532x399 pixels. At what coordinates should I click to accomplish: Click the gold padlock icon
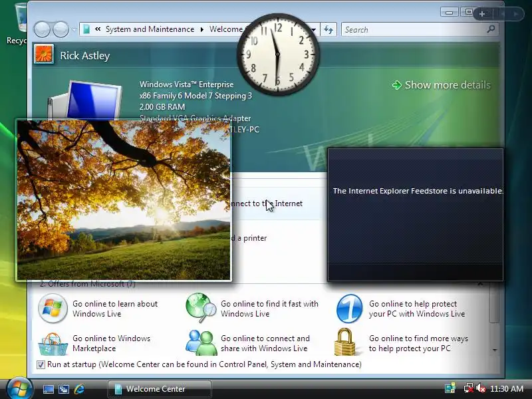[x=344, y=342]
